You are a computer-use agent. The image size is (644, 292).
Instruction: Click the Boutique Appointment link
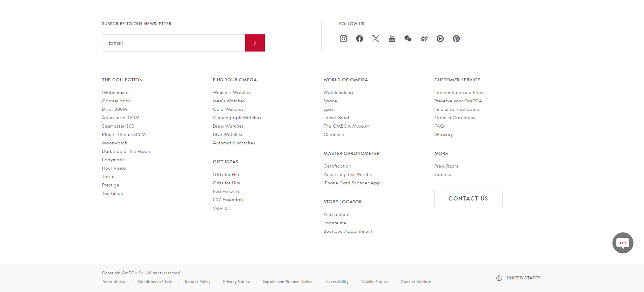click(x=348, y=231)
